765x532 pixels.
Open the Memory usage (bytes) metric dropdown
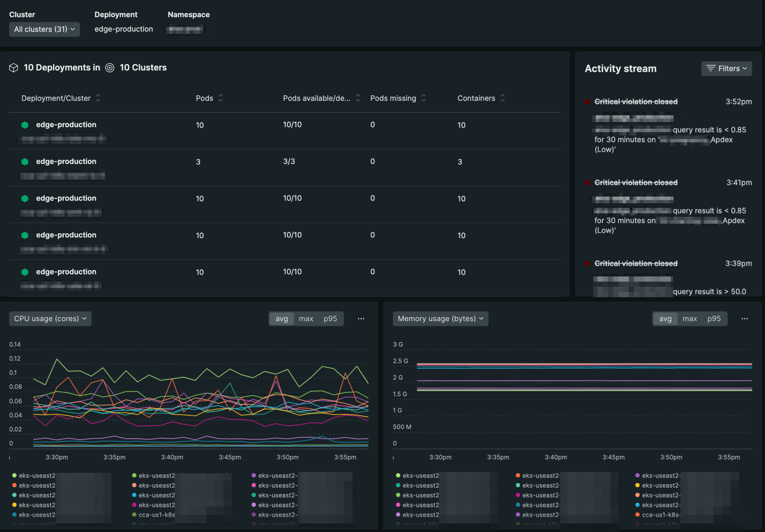440,318
